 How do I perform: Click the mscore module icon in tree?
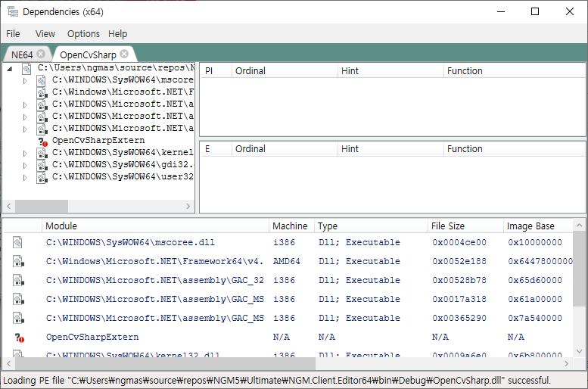(x=42, y=80)
